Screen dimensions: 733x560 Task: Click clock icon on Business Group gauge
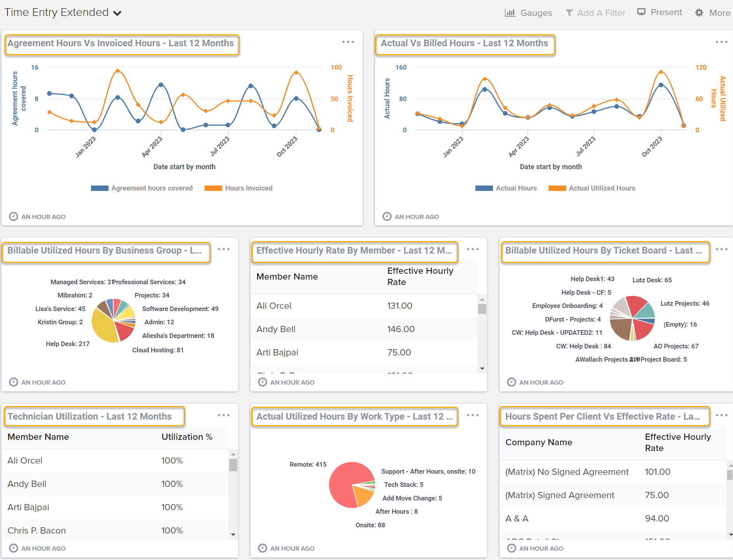pos(14,382)
